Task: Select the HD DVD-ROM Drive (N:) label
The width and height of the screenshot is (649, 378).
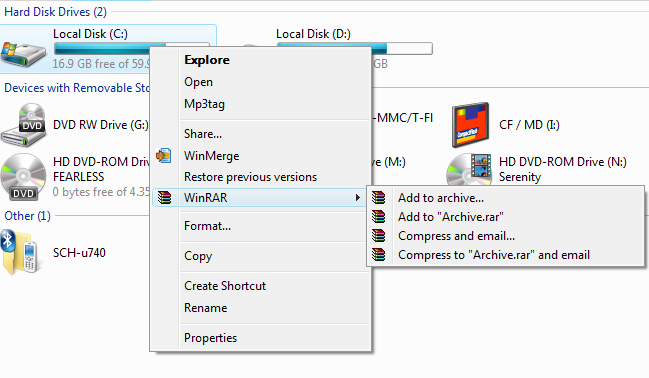Action: [x=563, y=161]
